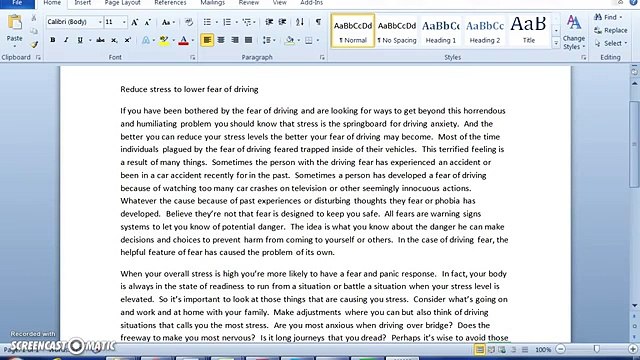Apply subscript formatting
This screenshot has width=640, height=360.
pos(114,40)
